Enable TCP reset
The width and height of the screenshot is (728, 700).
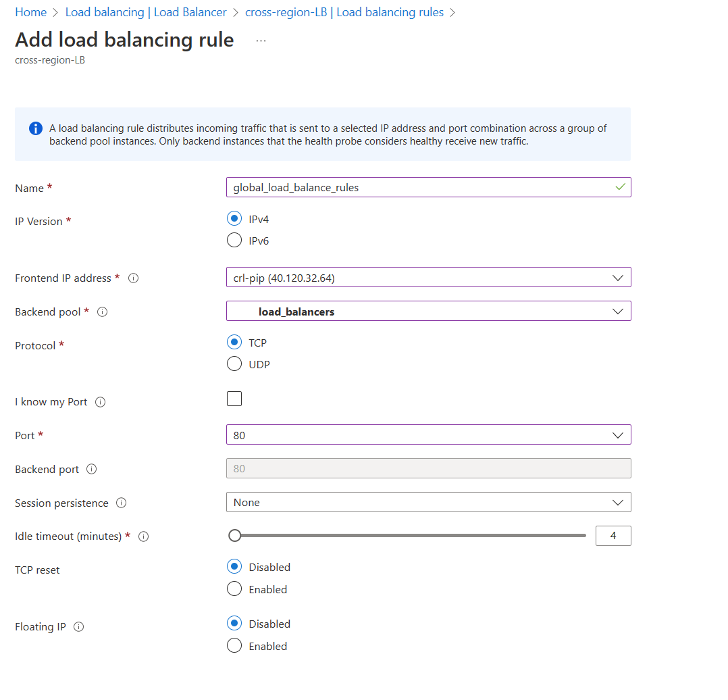(234, 589)
